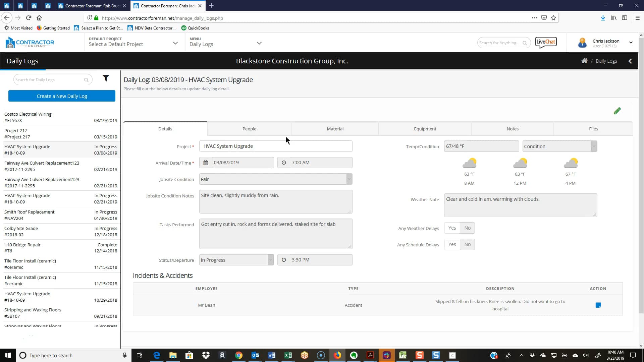The image size is (644, 362).
Task: Open the Jobsite Condition dropdown
Action: click(349, 179)
